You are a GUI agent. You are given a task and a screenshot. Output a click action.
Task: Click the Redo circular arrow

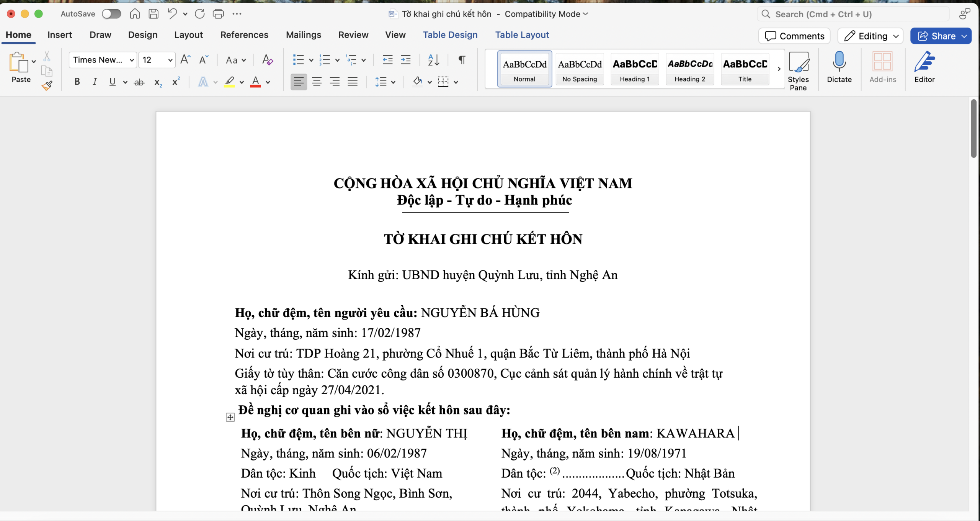[199, 14]
